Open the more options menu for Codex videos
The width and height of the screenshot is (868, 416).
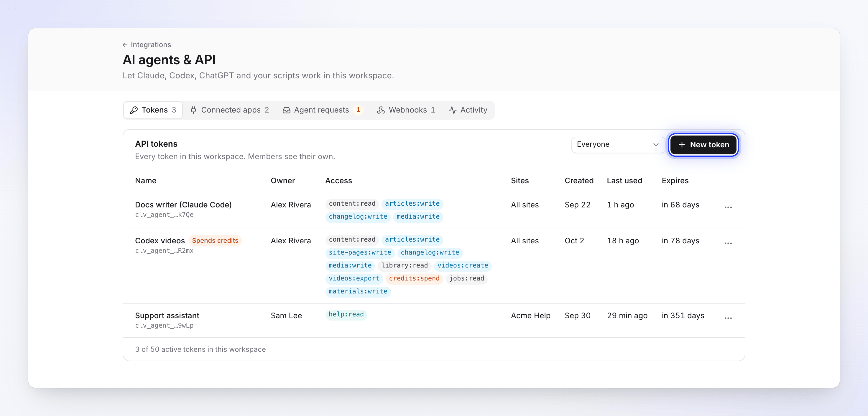pos(728,243)
